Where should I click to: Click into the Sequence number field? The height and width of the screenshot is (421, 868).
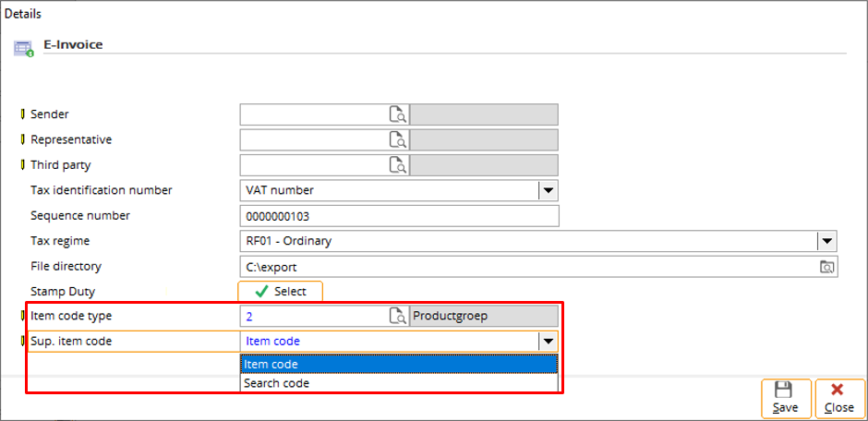point(400,216)
